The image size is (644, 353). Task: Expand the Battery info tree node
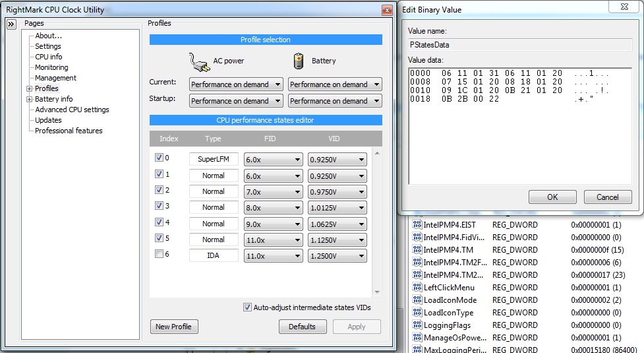(29, 100)
